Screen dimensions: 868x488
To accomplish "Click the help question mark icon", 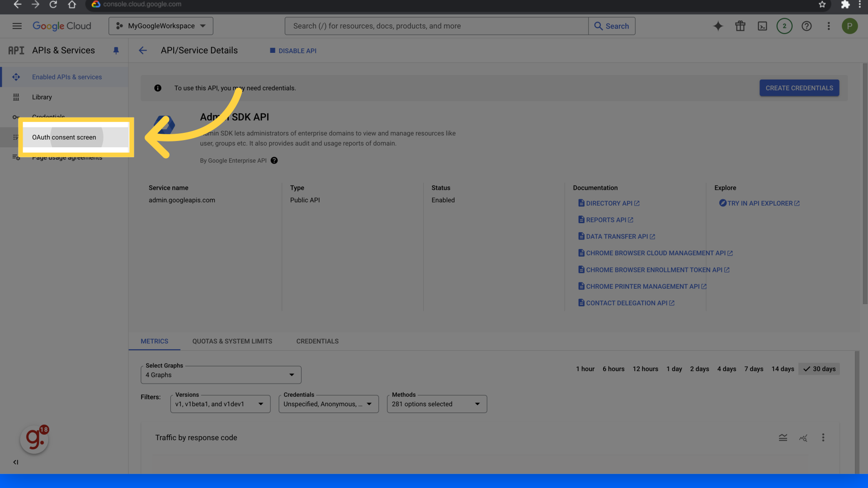I will pyautogui.click(x=807, y=26).
